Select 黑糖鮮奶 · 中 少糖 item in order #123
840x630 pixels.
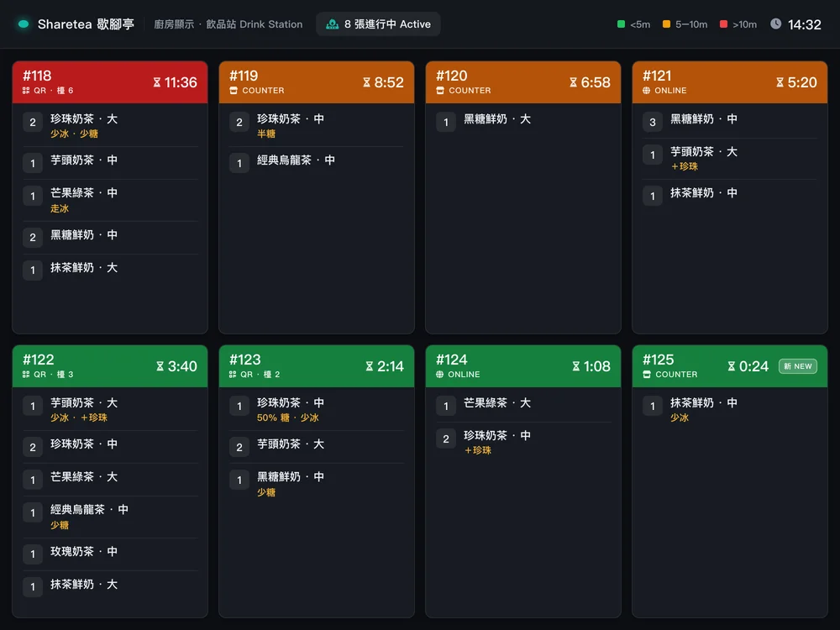317,484
